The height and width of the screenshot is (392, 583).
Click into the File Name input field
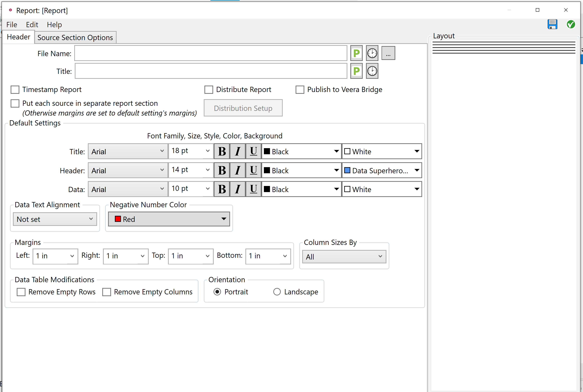click(x=211, y=53)
